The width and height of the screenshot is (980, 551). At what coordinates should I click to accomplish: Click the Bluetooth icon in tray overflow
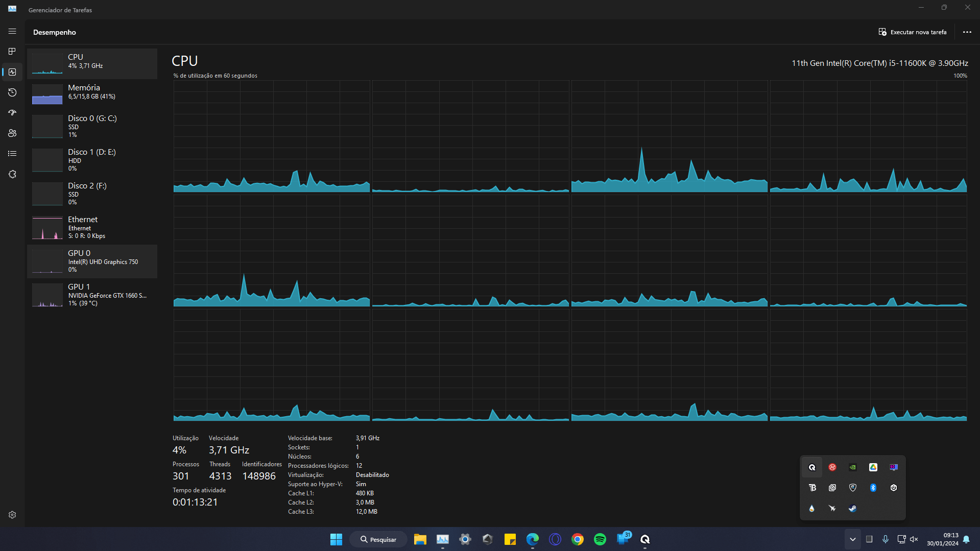pos(873,488)
